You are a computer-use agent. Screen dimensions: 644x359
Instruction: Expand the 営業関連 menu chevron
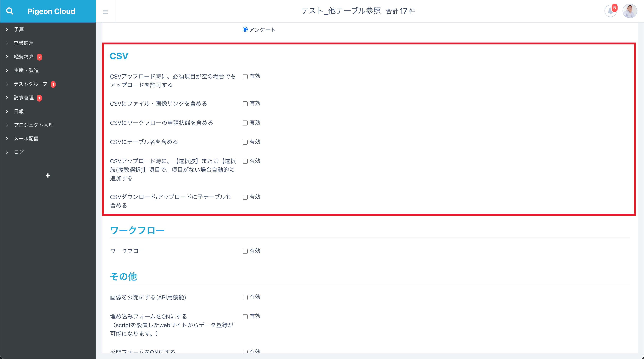click(x=7, y=43)
